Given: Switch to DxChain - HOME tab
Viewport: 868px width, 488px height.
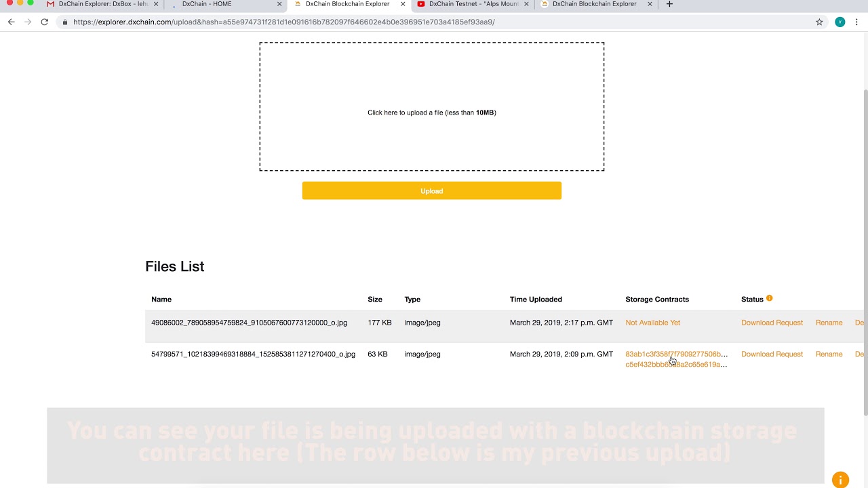Looking at the screenshot, I should click(x=224, y=4).
